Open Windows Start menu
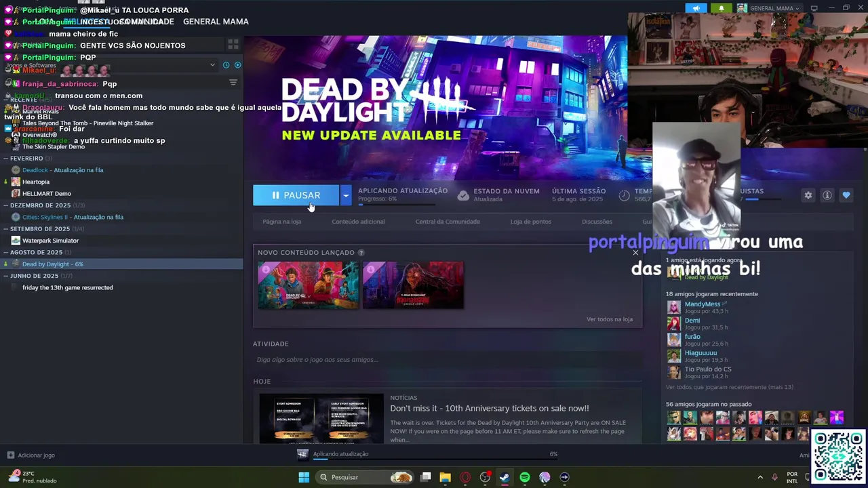868x488 pixels. tap(304, 477)
